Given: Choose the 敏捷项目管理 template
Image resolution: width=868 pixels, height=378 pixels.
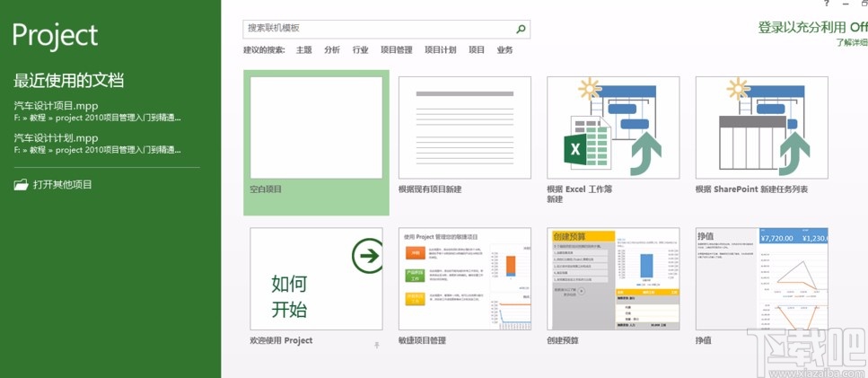Looking at the screenshot, I should click(x=464, y=279).
